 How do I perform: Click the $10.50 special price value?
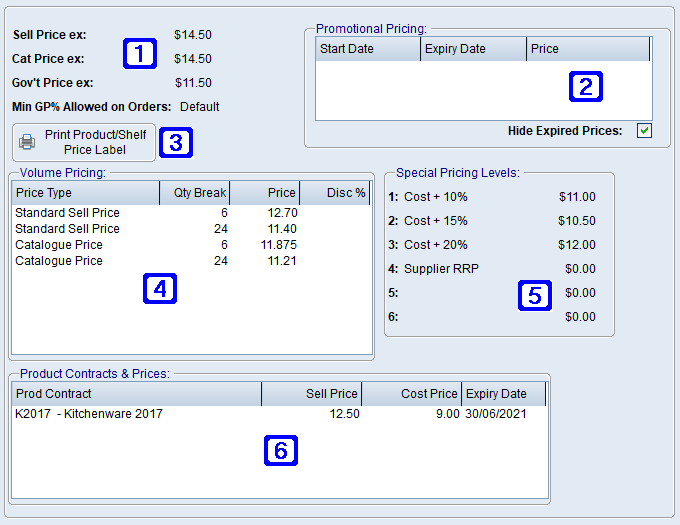[x=577, y=221]
